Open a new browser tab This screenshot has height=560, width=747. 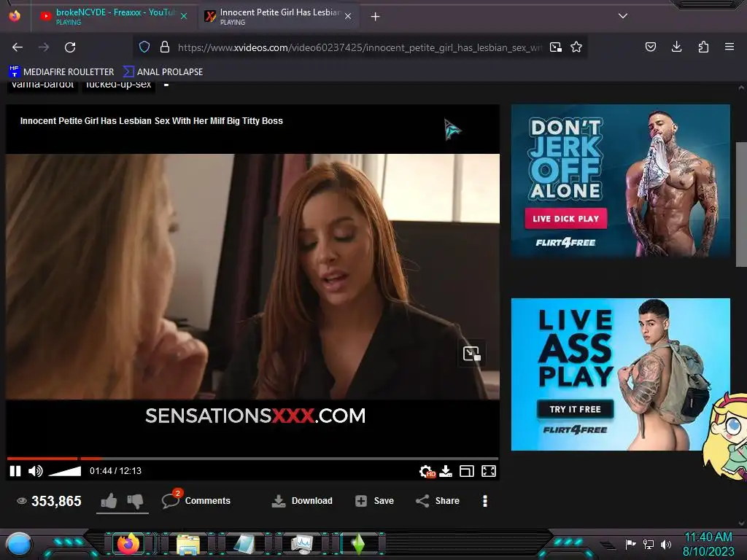coord(375,17)
